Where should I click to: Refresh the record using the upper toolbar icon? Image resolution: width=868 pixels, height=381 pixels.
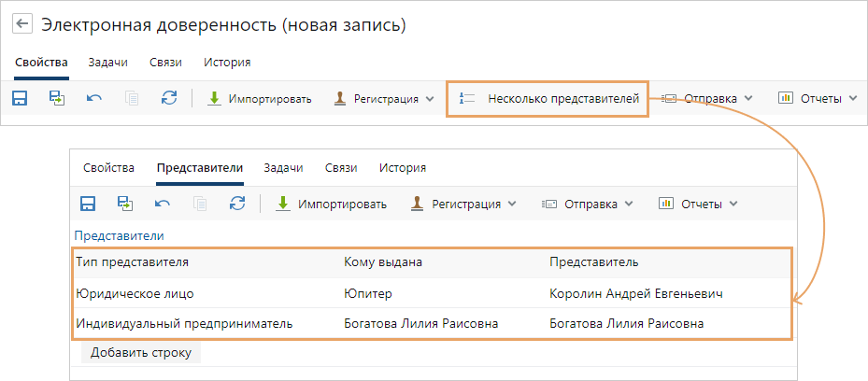coord(168,98)
